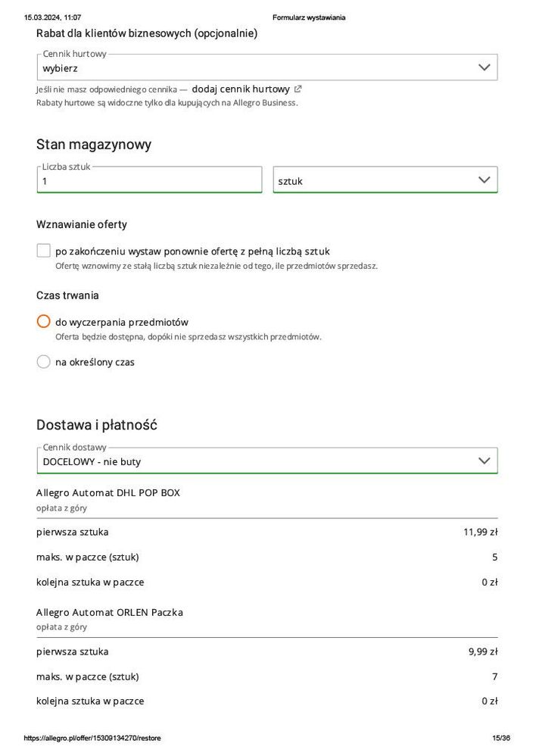Click the 'Stan magazynowy' section heading

pyautogui.click(x=94, y=144)
